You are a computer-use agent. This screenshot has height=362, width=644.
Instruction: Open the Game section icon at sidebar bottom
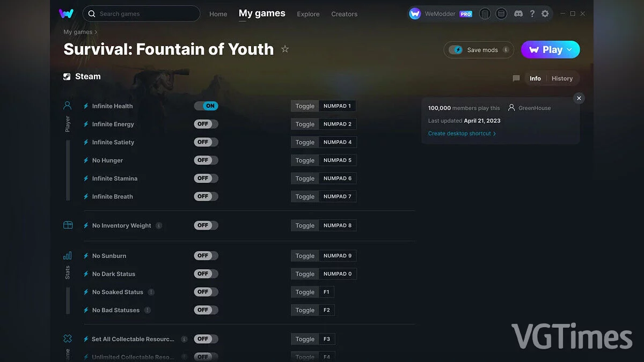click(x=67, y=338)
